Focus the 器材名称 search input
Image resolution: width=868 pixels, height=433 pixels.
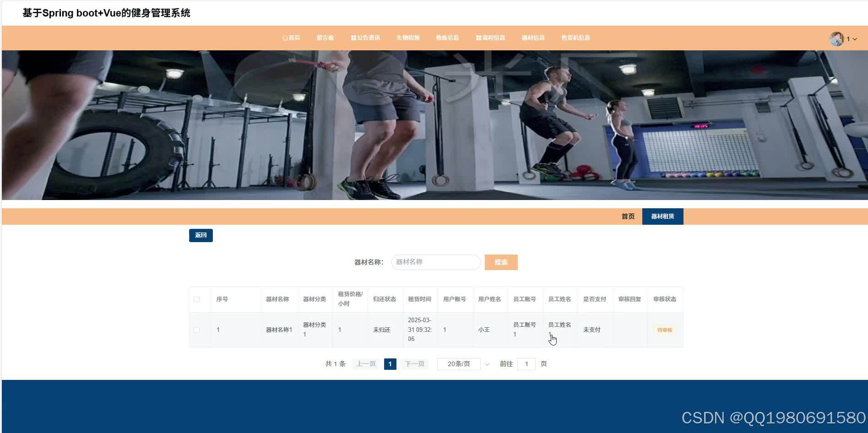435,262
